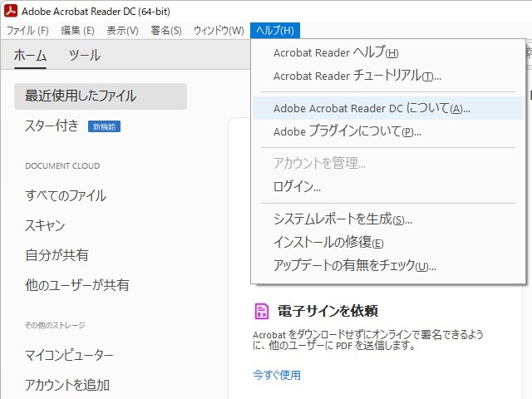The width and height of the screenshot is (532, 399).
Task: Open the 表示(V) menu
Action: pyautogui.click(x=122, y=31)
